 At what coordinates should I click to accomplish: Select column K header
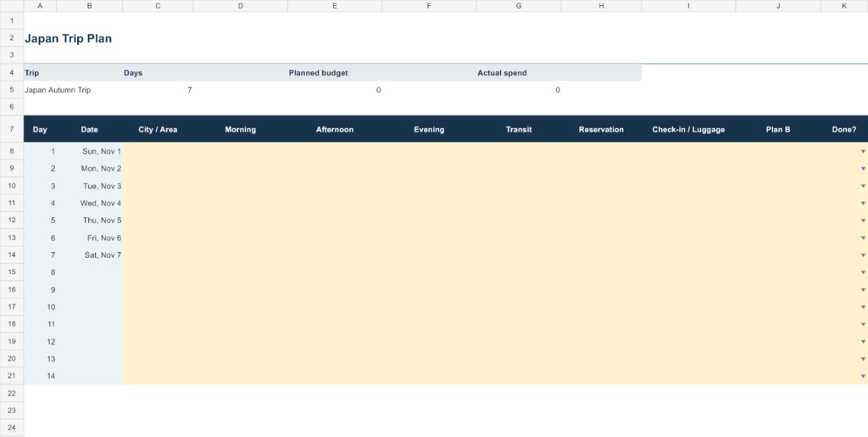pyautogui.click(x=844, y=6)
